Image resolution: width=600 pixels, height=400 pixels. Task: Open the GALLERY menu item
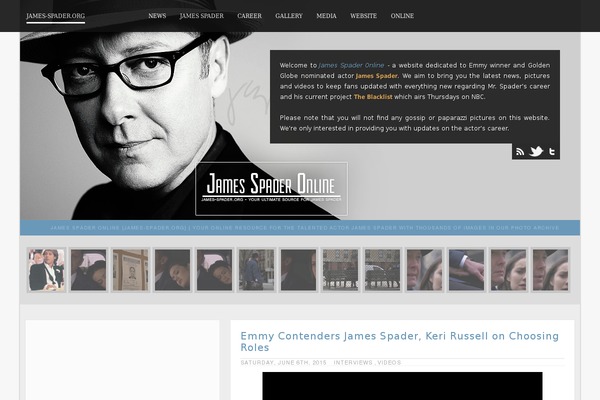coord(289,16)
